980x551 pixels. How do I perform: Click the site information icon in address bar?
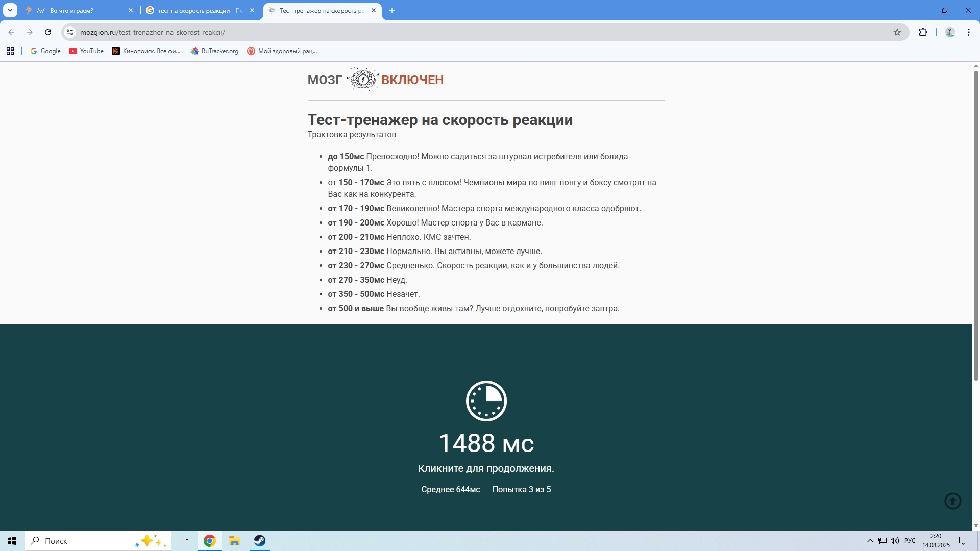point(70,32)
